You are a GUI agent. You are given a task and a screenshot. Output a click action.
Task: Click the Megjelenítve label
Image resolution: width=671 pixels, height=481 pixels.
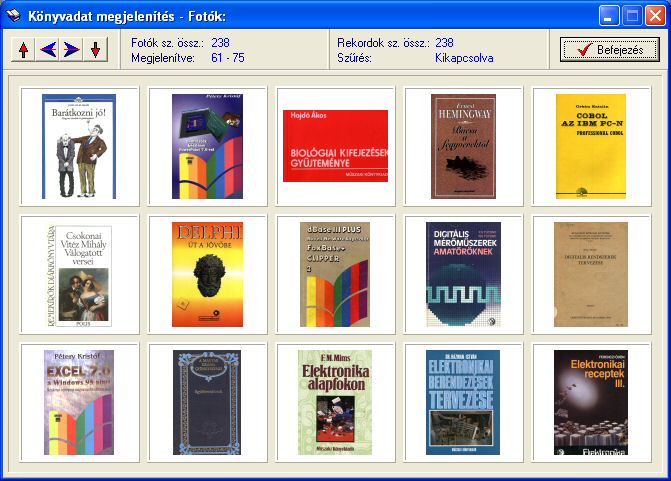pos(163,58)
